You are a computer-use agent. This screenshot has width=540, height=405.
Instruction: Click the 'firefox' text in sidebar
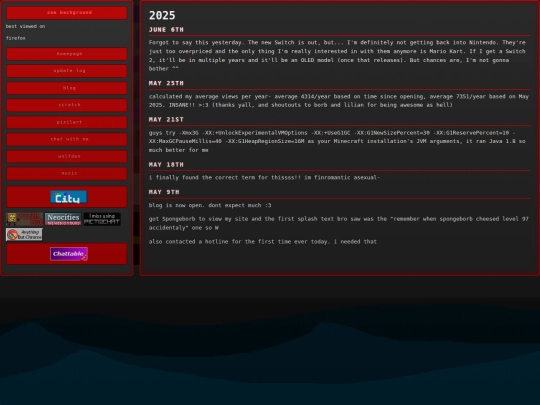click(15, 38)
